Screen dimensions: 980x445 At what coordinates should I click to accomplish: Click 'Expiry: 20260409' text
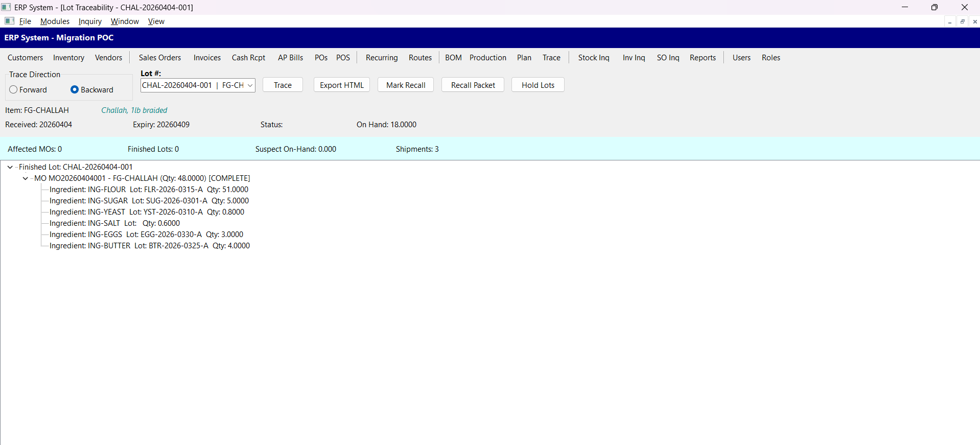pos(161,125)
